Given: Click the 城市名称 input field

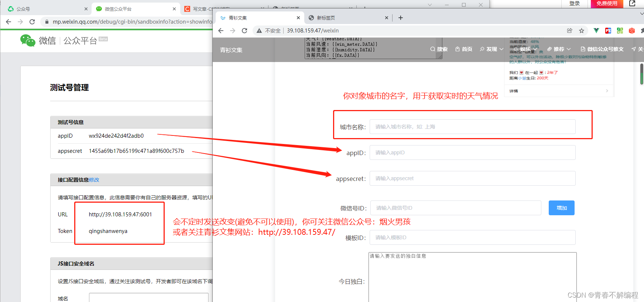Looking at the screenshot, I should tap(472, 127).
